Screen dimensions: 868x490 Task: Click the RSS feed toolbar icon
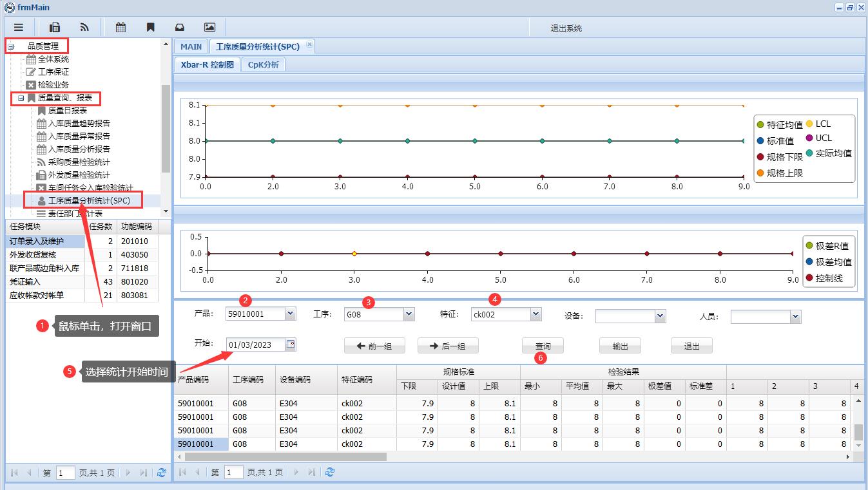[x=84, y=27]
